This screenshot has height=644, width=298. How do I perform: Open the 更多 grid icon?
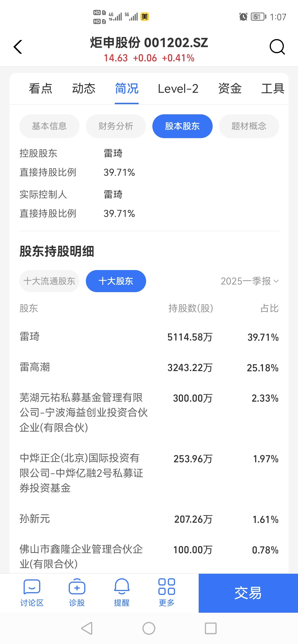coord(167,593)
